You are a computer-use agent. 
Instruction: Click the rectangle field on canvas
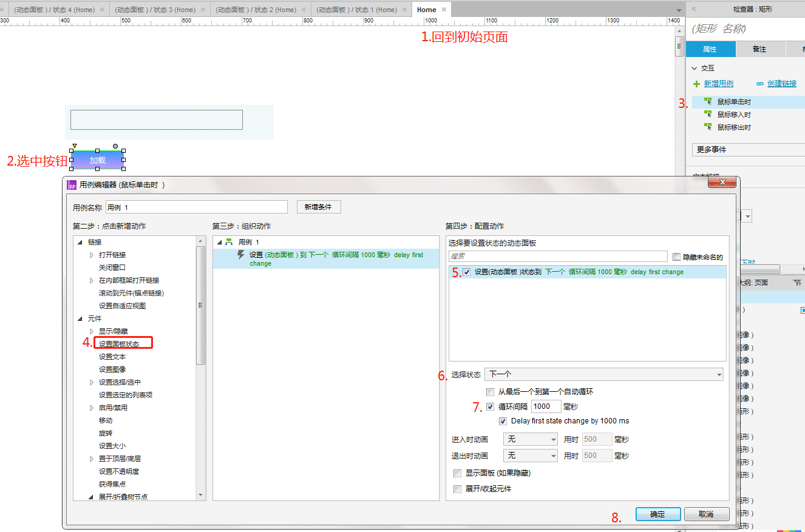pos(157,120)
